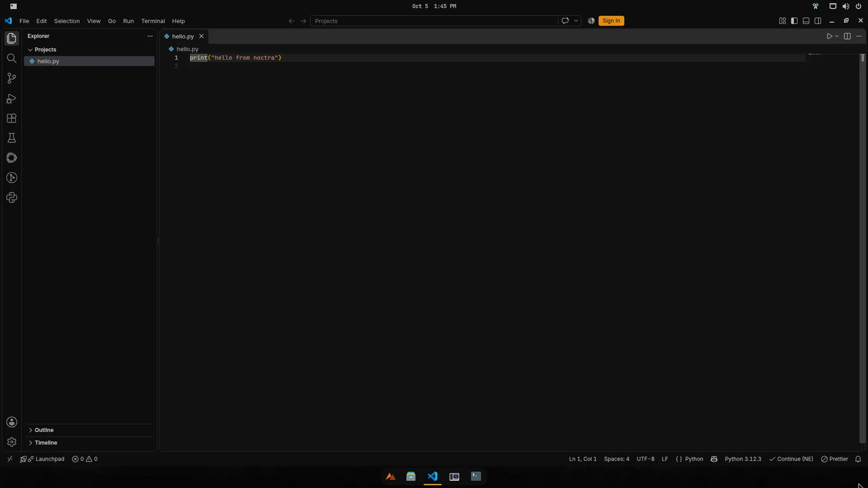Close the hello.py tab
The height and width of the screenshot is (488, 868).
pos(201,36)
